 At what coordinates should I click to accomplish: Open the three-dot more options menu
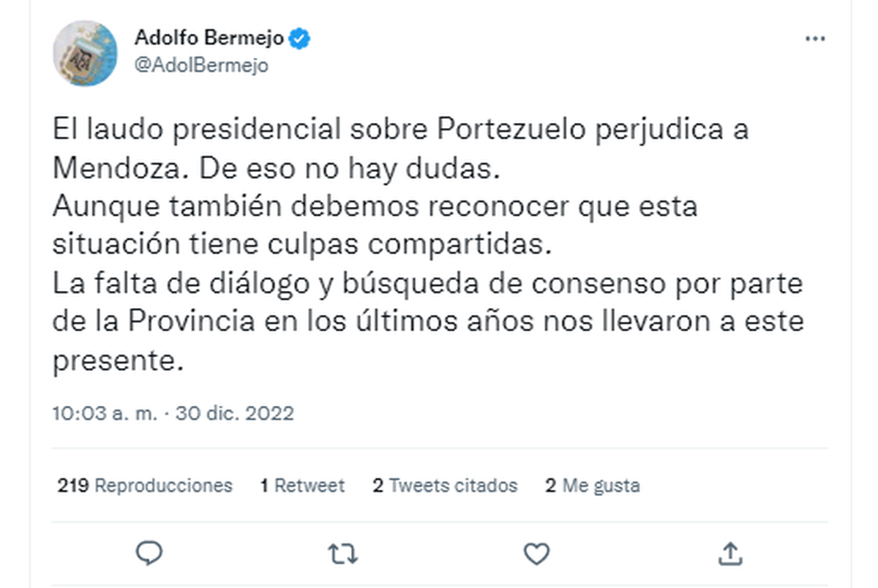pos(815,39)
